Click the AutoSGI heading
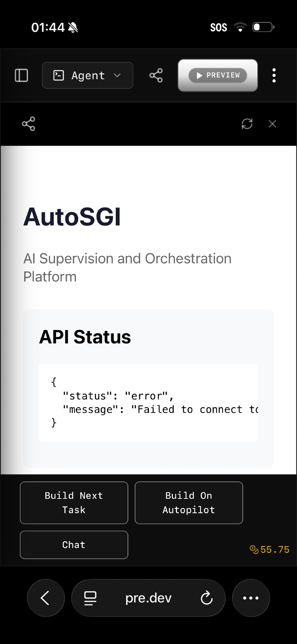Image resolution: width=297 pixels, height=644 pixels. pos(72,217)
